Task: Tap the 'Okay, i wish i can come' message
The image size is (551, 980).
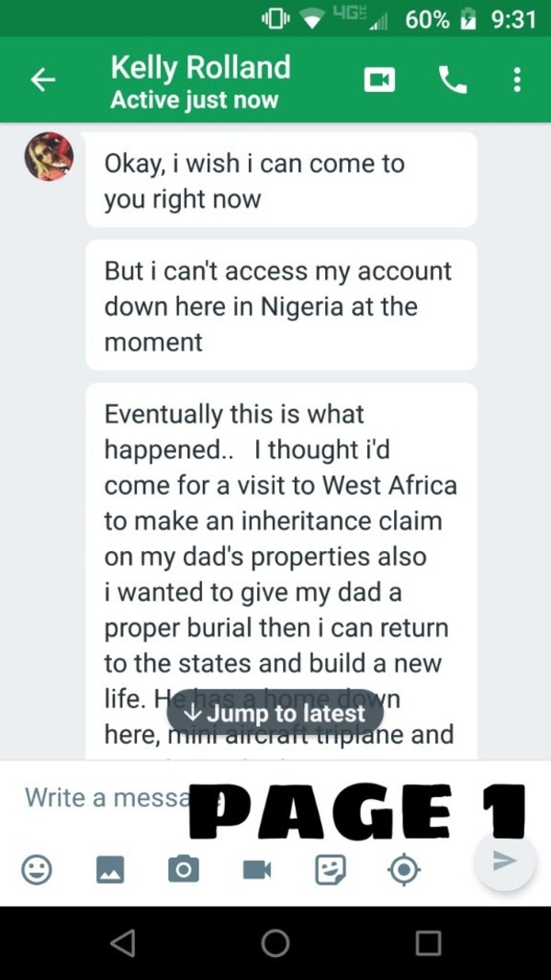Action: pyautogui.click(x=280, y=181)
